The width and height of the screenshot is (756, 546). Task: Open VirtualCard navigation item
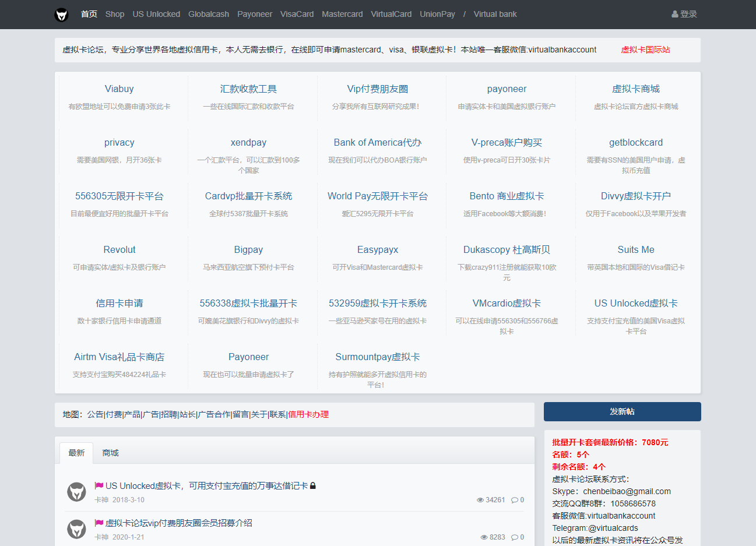pos(391,14)
